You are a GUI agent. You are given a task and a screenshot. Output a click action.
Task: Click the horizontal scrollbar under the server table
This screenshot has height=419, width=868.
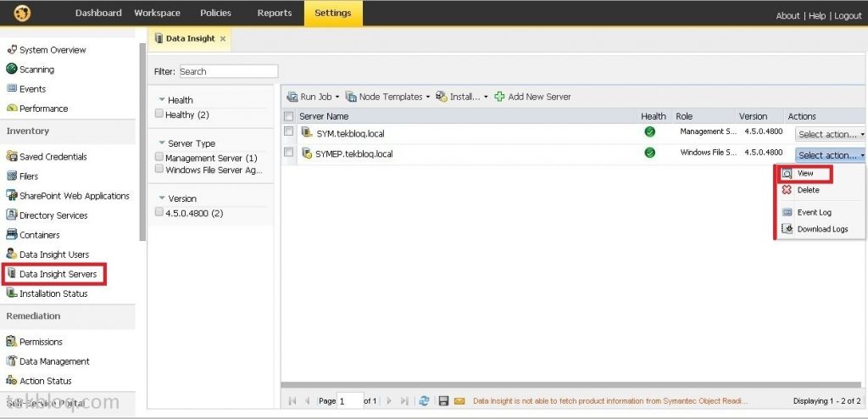[x=571, y=384]
